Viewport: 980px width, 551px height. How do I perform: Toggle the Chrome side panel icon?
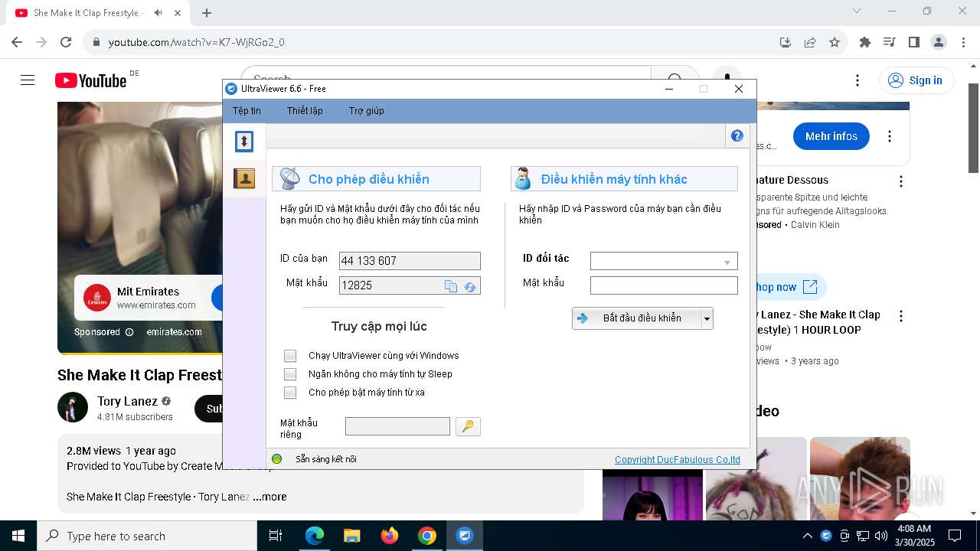(x=914, y=42)
